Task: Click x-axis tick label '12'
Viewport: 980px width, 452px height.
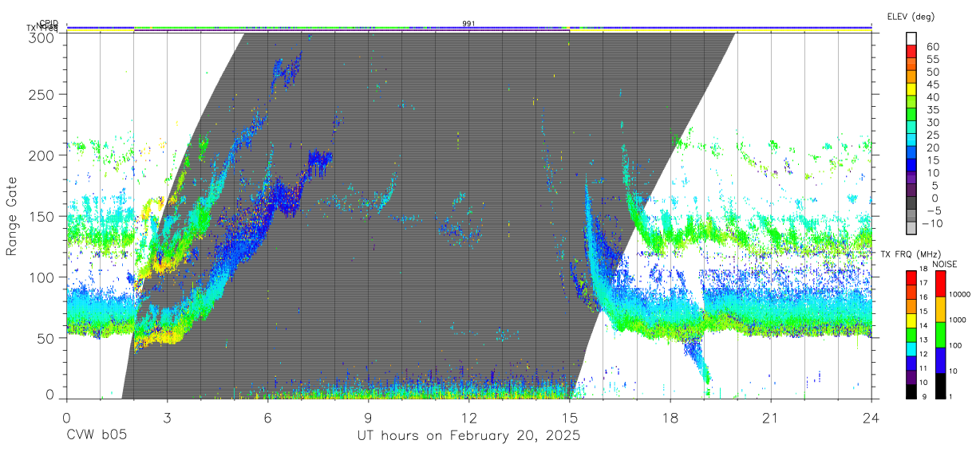Action: click(x=468, y=417)
